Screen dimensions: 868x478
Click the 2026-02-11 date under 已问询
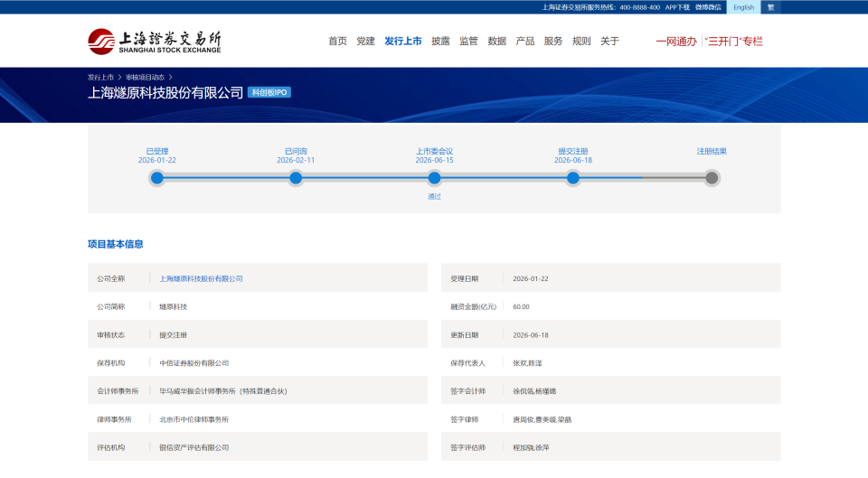pyautogui.click(x=296, y=161)
